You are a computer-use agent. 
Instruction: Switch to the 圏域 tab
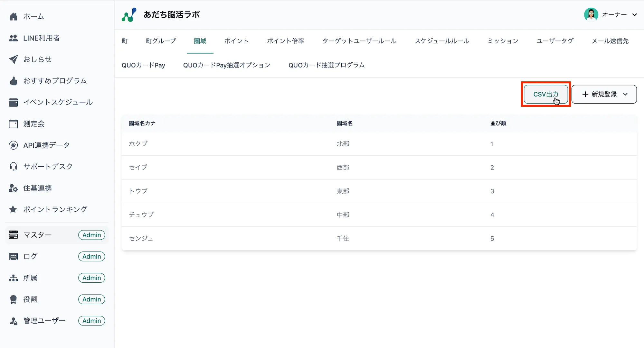tap(200, 41)
